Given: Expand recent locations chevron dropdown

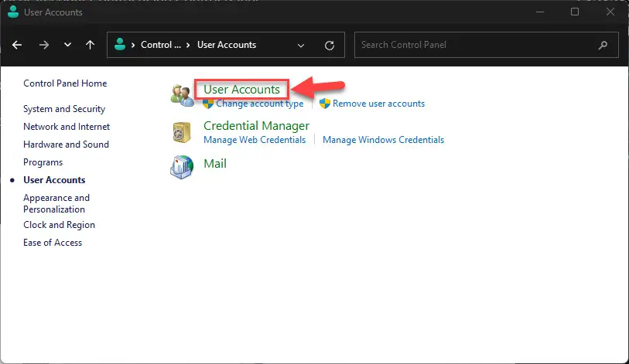Looking at the screenshot, I should (67, 45).
